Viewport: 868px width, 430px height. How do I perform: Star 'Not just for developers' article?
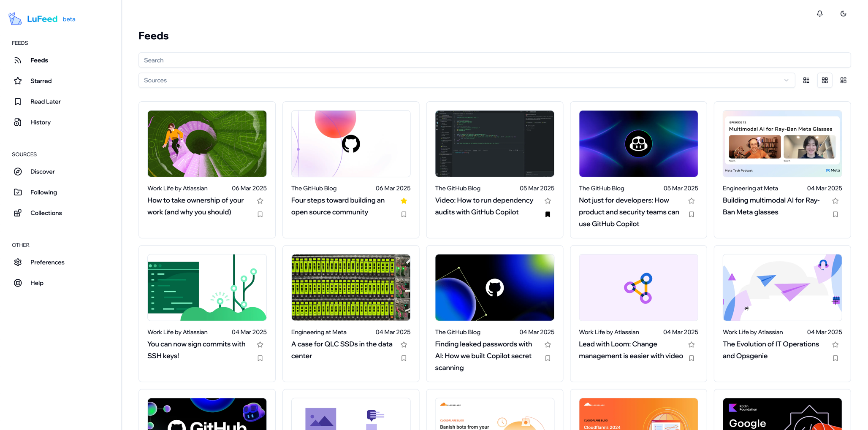pyautogui.click(x=691, y=201)
